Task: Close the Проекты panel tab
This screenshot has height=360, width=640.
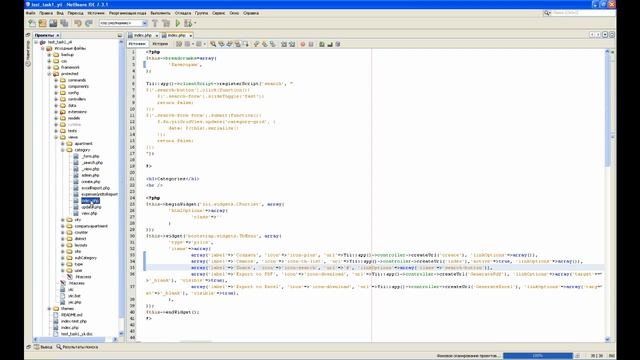Action: (58, 36)
